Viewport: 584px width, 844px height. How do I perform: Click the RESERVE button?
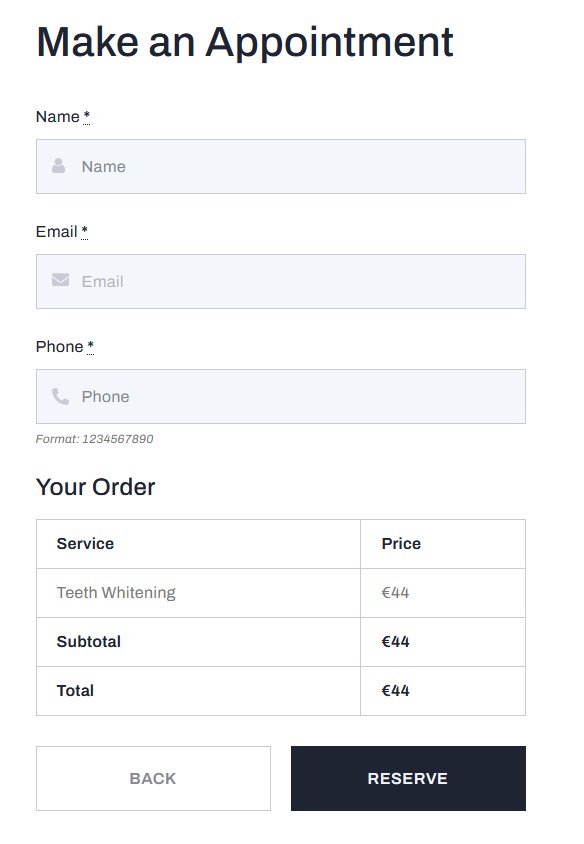click(x=409, y=778)
